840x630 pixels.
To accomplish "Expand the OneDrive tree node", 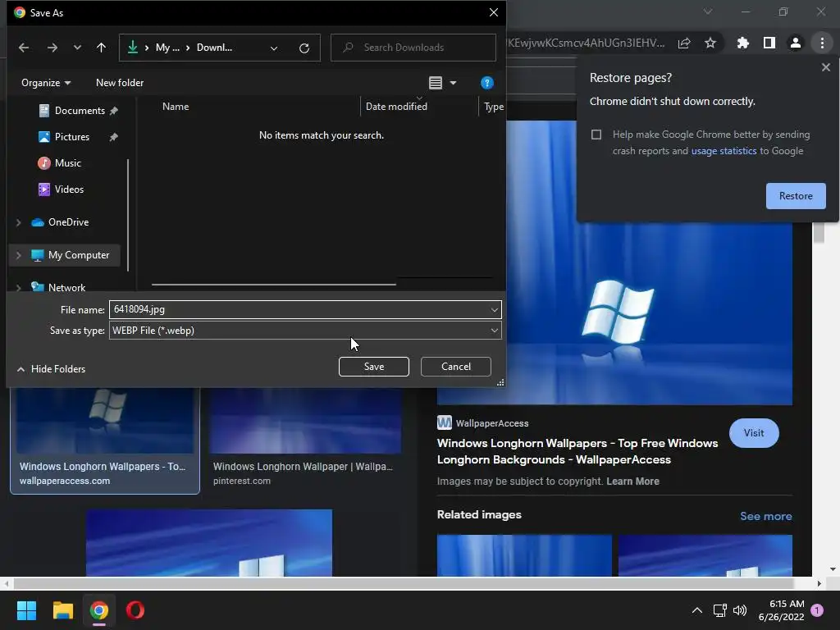I will (x=19, y=222).
